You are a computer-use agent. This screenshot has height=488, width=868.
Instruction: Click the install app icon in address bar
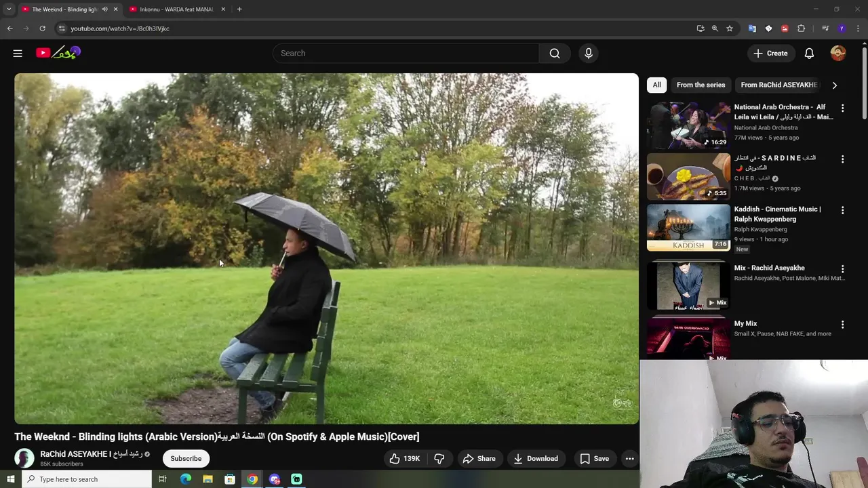(x=701, y=28)
